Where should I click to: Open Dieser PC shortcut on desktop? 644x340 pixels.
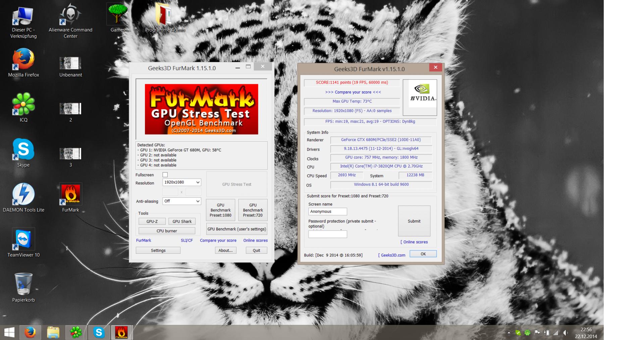23,22
